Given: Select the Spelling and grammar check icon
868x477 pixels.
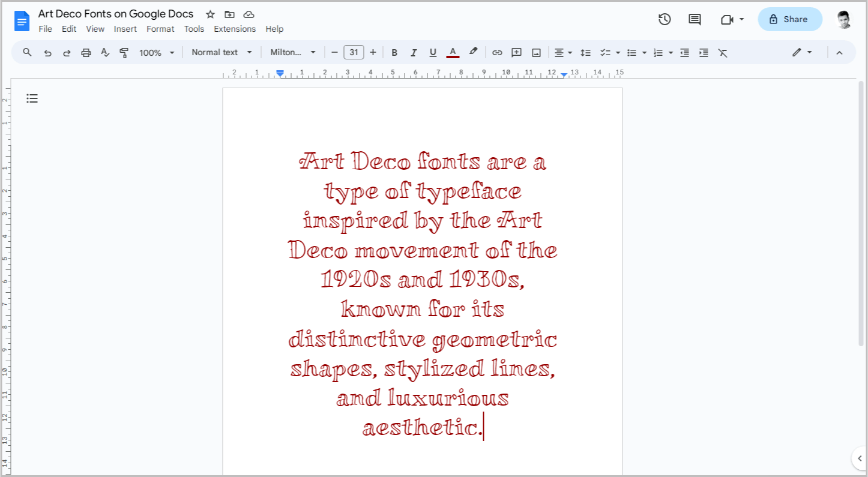Looking at the screenshot, I should [x=105, y=52].
